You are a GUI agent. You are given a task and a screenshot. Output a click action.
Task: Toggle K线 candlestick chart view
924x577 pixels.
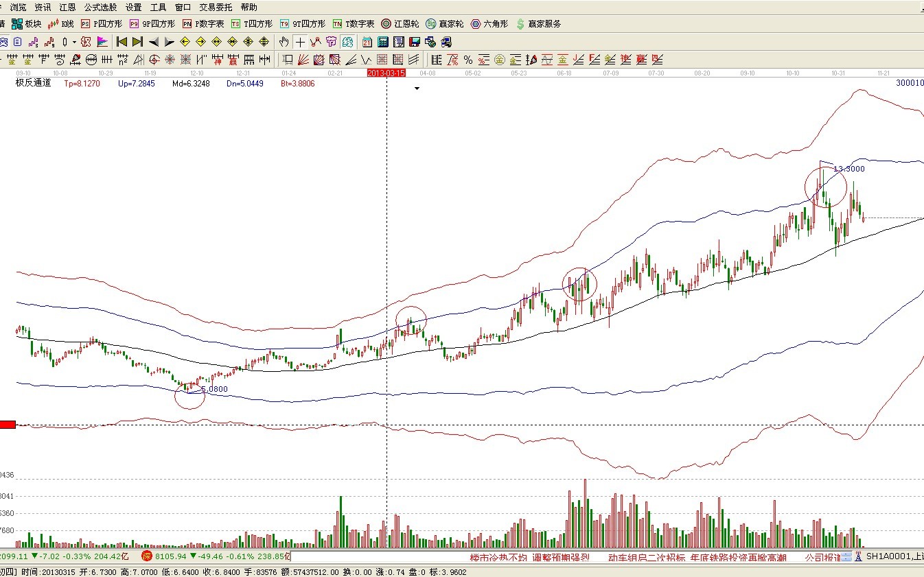(x=60, y=24)
